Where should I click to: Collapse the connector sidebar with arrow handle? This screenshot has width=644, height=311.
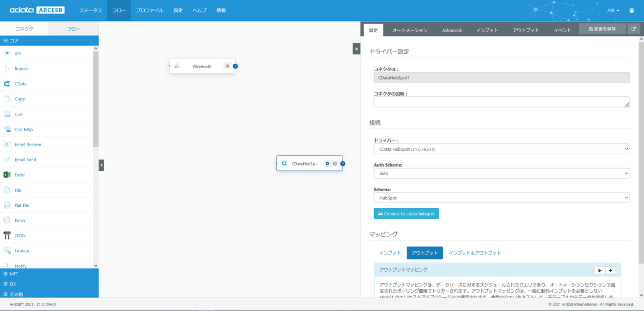click(x=101, y=165)
